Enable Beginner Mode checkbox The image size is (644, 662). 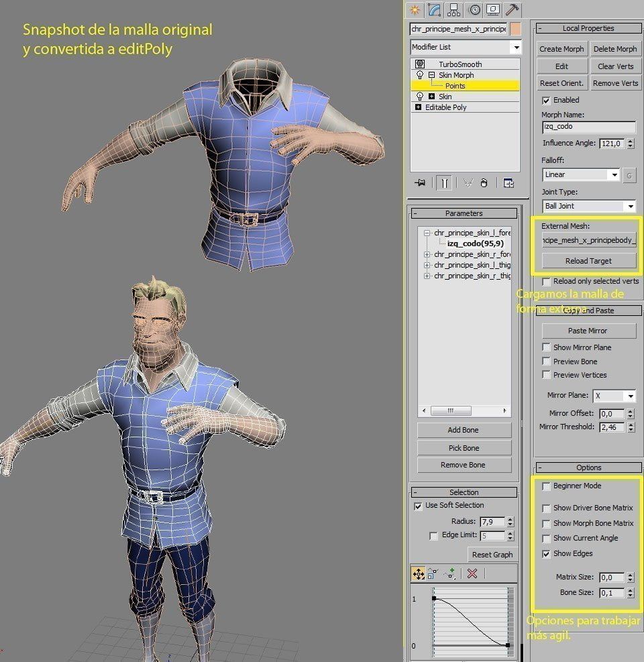click(x=547, y=486)
